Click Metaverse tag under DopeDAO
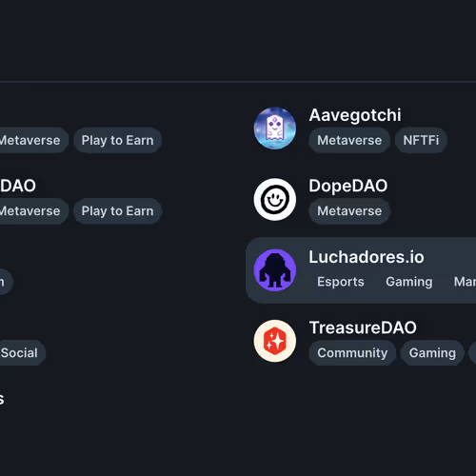This screenshot has height=476, width=476. (349, 211)
